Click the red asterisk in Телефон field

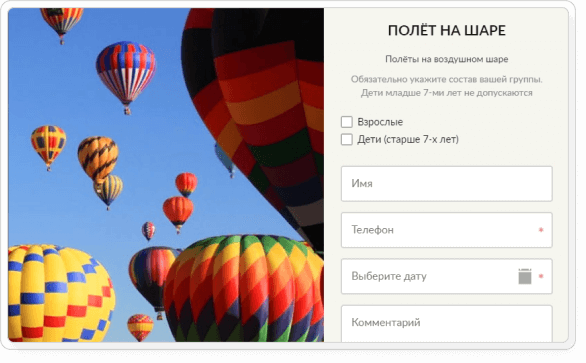pyautogui.click(x=541, y=230)
